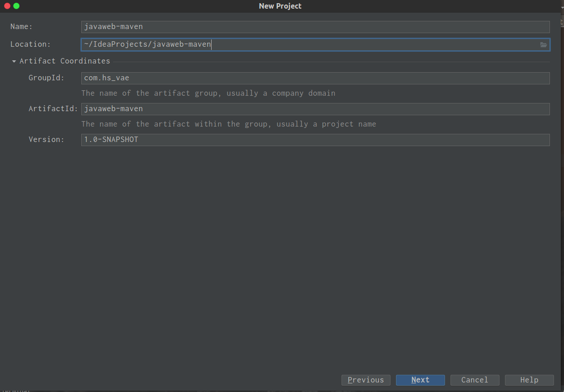Image resolution: width=564 pixels, height=392 pixels.
Task: Collapse the Artifact Coordinates section
Action: click(x=14, y=61)
